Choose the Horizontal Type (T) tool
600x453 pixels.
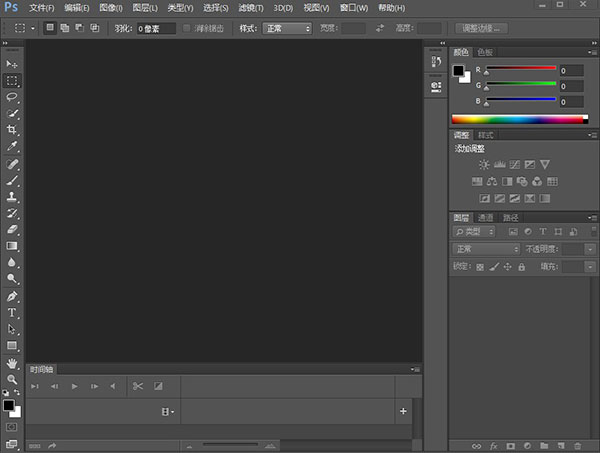(12, 313)
